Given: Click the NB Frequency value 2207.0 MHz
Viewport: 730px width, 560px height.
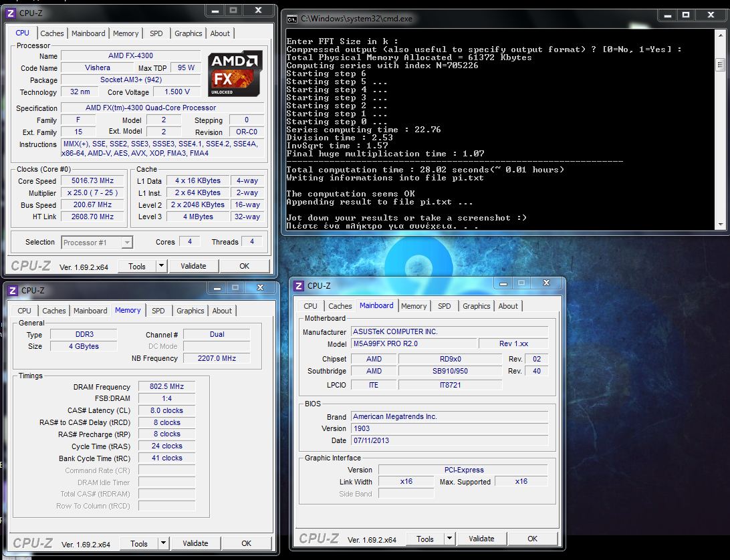Looking at the screenshot, I should (x=217, y=358).
